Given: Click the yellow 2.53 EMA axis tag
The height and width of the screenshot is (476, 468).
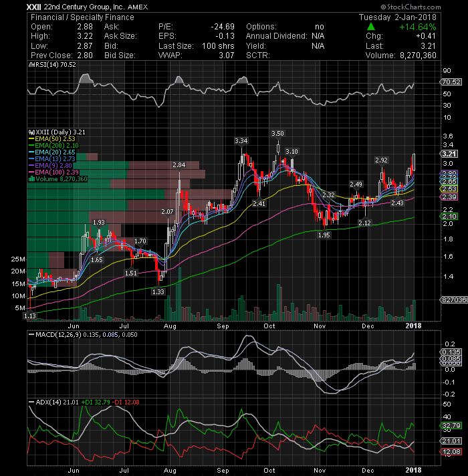Looking at the screenshot, I should [449, 189].
